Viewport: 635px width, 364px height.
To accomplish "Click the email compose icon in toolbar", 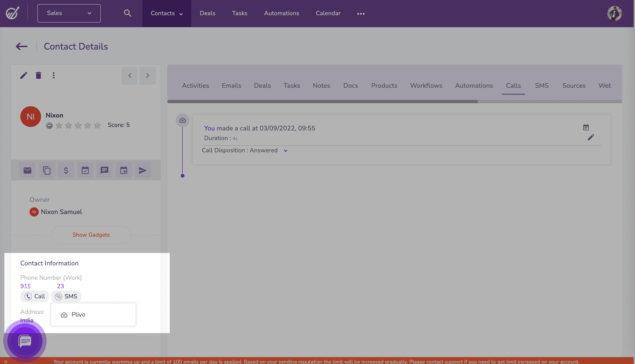I will pyautogui.click(x=27, y=170).
